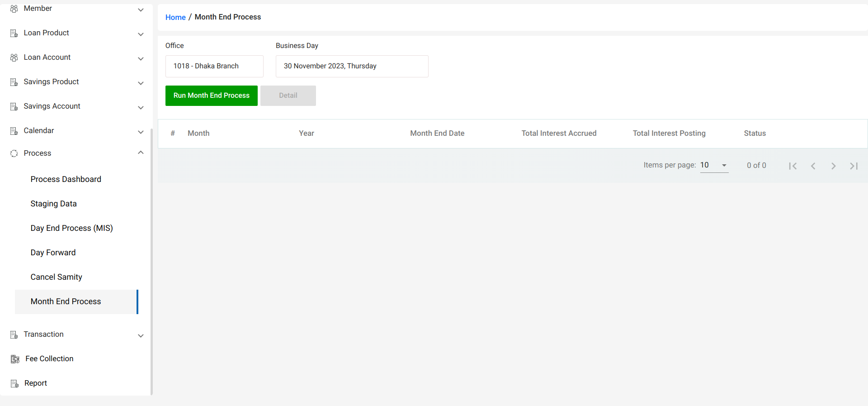The image size is (868, 406).
Task: Open Items per page dropdown
Action: [714, 165]
